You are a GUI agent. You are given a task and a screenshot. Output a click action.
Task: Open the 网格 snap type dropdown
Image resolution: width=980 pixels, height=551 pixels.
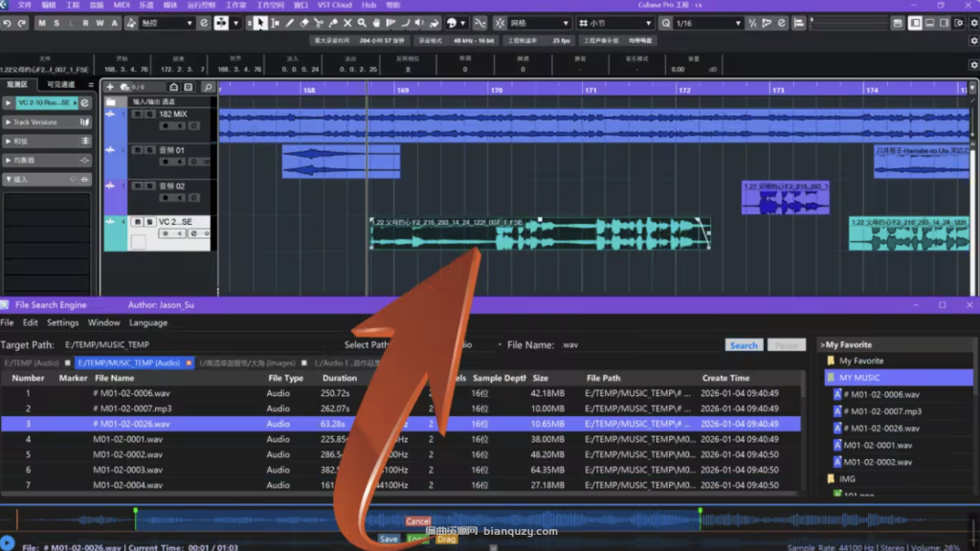tap(539, 23)
